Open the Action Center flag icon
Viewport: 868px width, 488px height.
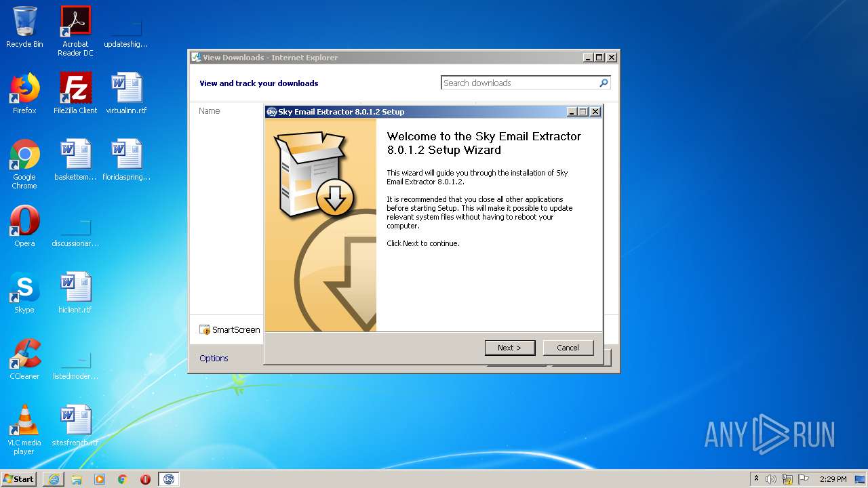point(804,479)
